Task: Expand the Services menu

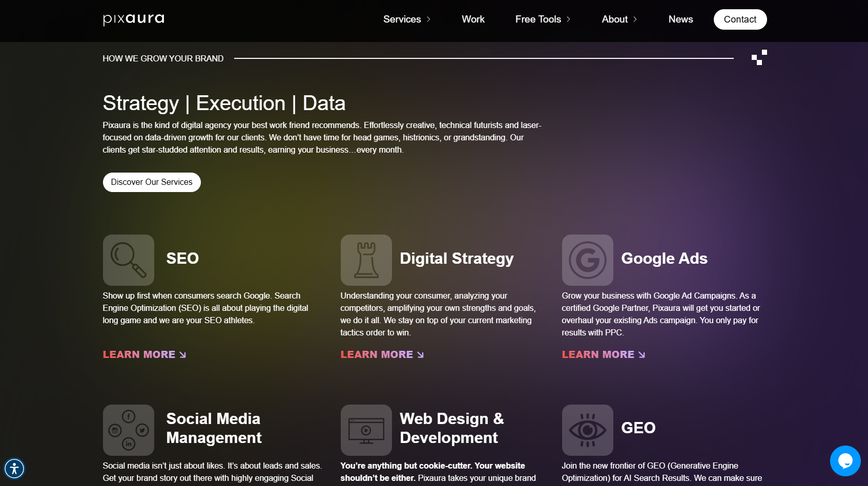Action: pyautogui.click(x=407, y=19)
